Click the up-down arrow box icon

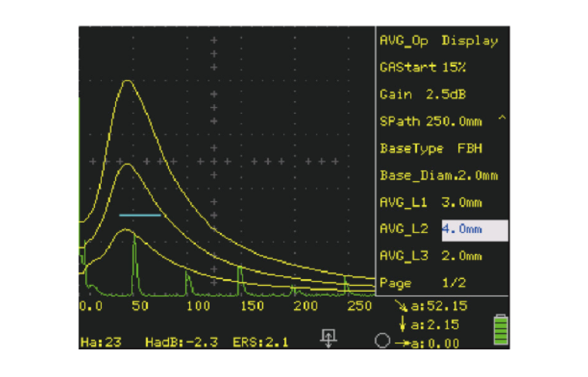[x=329, y=339]
